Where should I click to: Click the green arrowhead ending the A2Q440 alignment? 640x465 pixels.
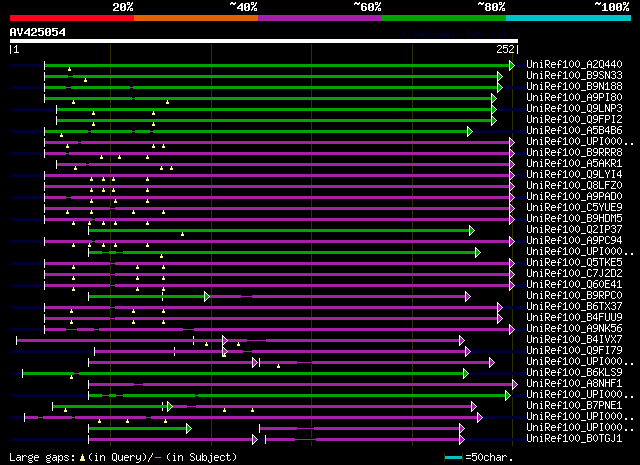pos(512,65)
